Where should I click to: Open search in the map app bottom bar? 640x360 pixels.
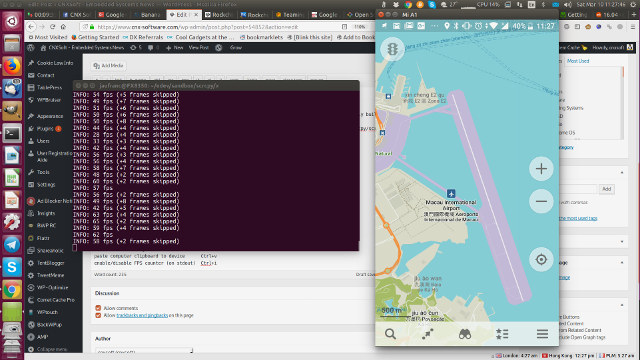click(390, 334)
